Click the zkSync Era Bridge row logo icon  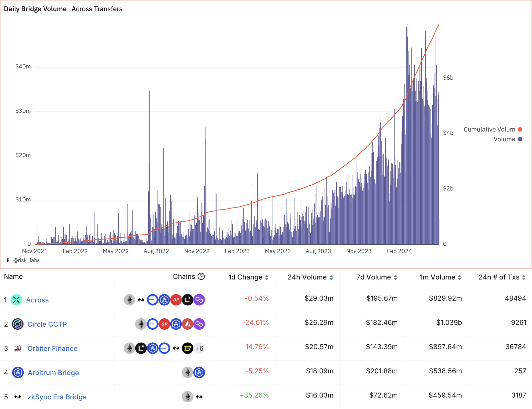18,397
